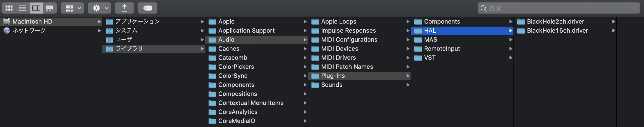The width and height of the screenshot is (644, 127).
Task: Expand BlackHole16ch.driver disclosure arrow
Action: pyautogui.click(x=614, y=31)
